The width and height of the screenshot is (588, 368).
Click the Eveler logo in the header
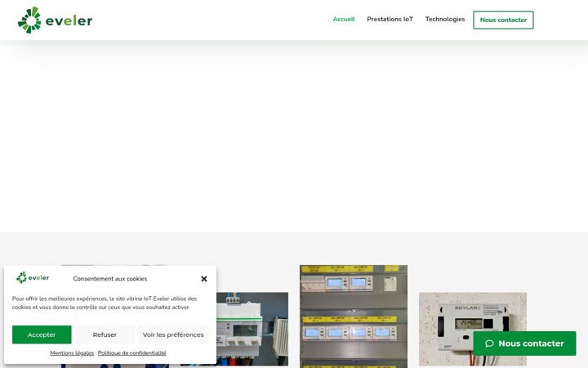[56, 20]
